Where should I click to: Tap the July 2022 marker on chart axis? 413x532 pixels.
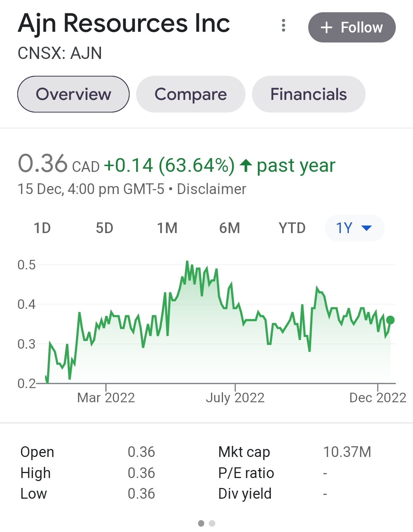(x=235, y=398)
